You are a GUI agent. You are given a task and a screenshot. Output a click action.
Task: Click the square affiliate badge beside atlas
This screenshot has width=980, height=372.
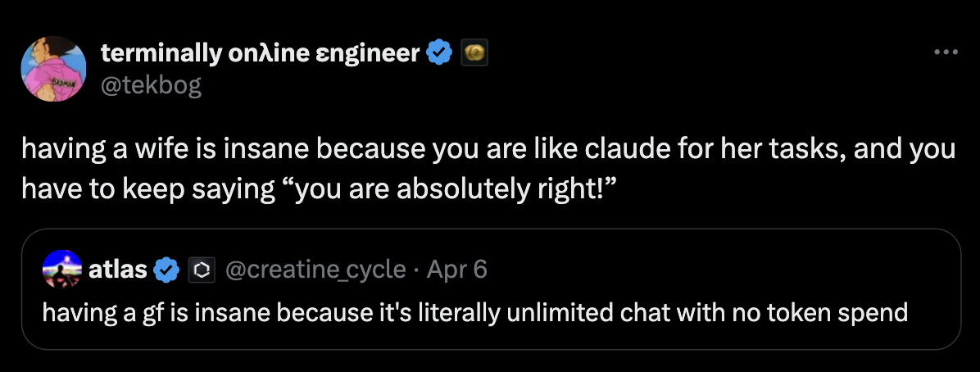click(x=201, y=269)
